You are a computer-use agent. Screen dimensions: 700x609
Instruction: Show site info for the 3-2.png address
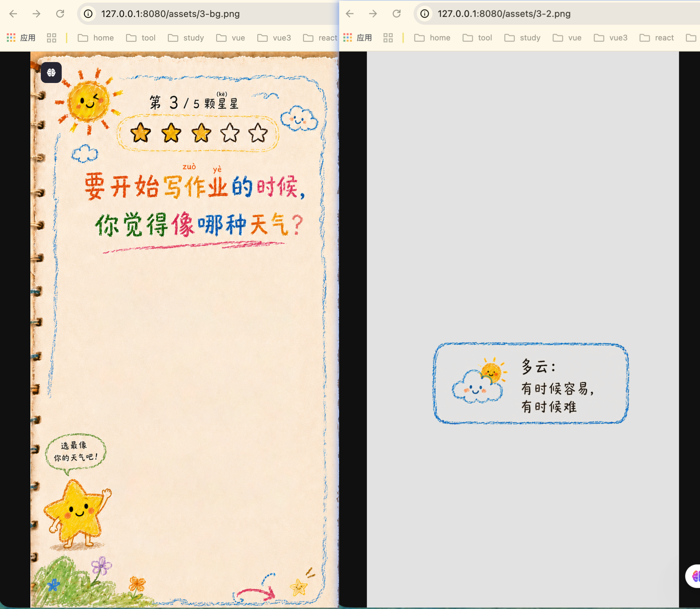coord(424,14)
